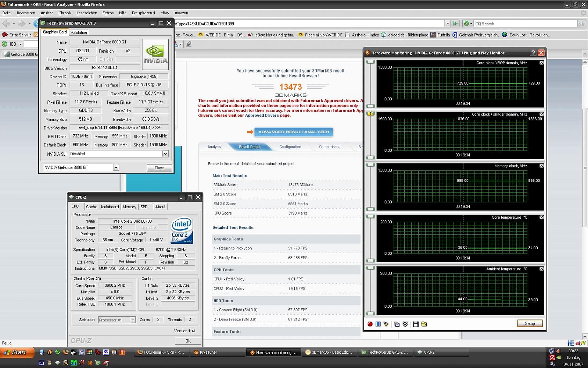Click the Setup button in Hardware monitoring
The image size is (588, 368).
click(x=530, y=323)
